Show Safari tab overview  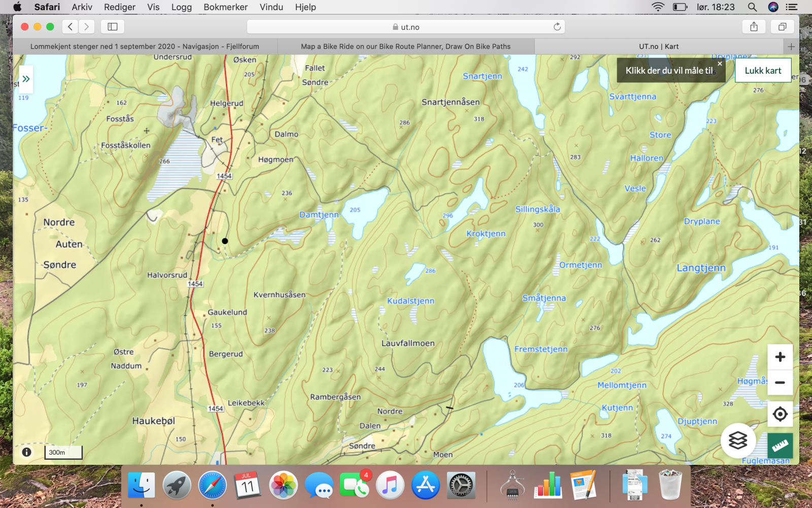coord(782,27)
